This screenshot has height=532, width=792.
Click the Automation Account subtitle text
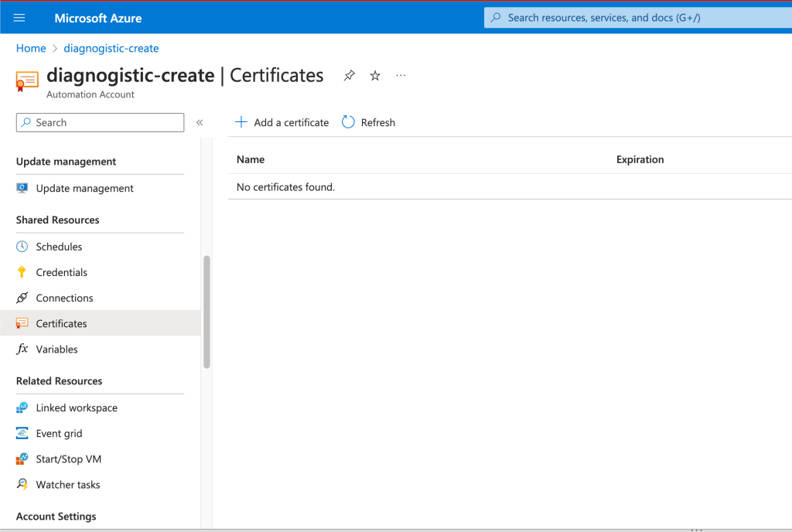point(90,94)
